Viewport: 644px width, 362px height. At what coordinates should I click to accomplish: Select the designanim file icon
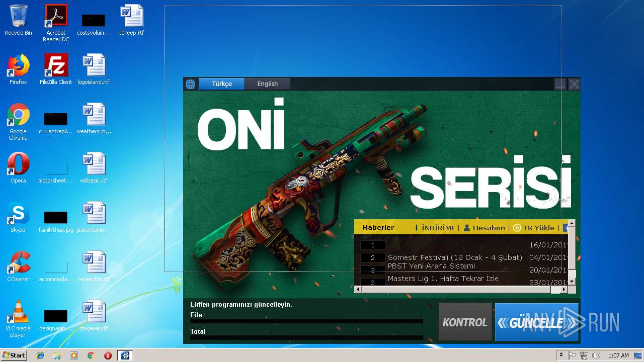(56, 320)
